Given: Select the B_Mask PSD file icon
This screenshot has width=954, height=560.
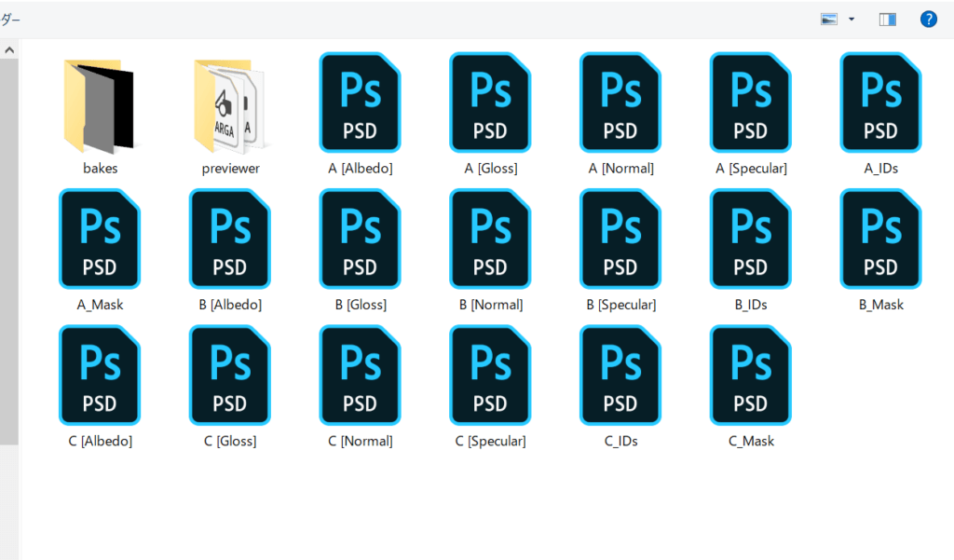Looking at the screenshot, I should 881,239.
